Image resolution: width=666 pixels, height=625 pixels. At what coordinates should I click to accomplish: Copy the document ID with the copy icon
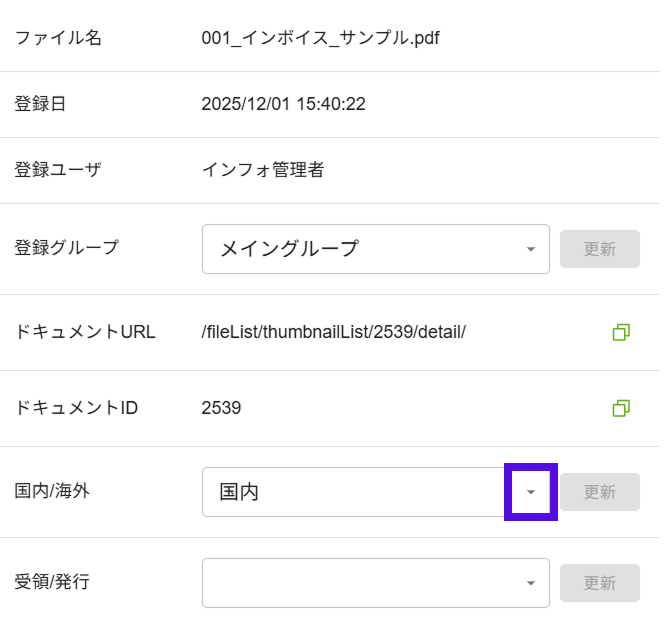[x=621, y=408]
